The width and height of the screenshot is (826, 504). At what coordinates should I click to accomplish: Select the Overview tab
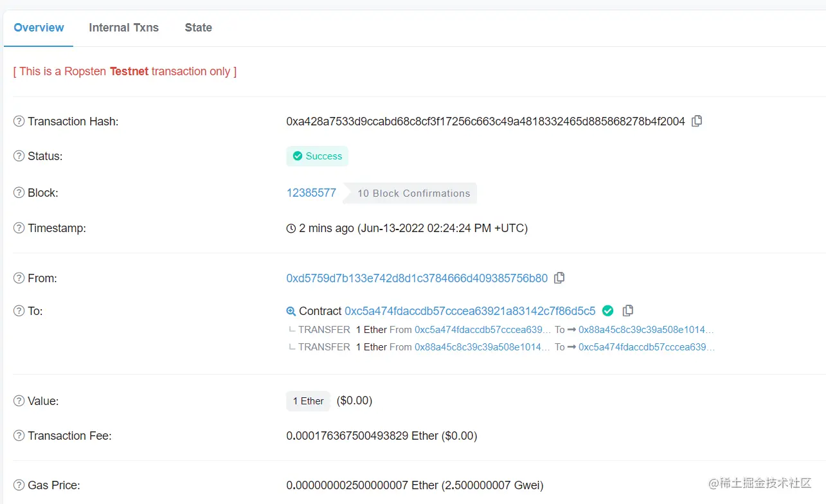coord(39,28)
